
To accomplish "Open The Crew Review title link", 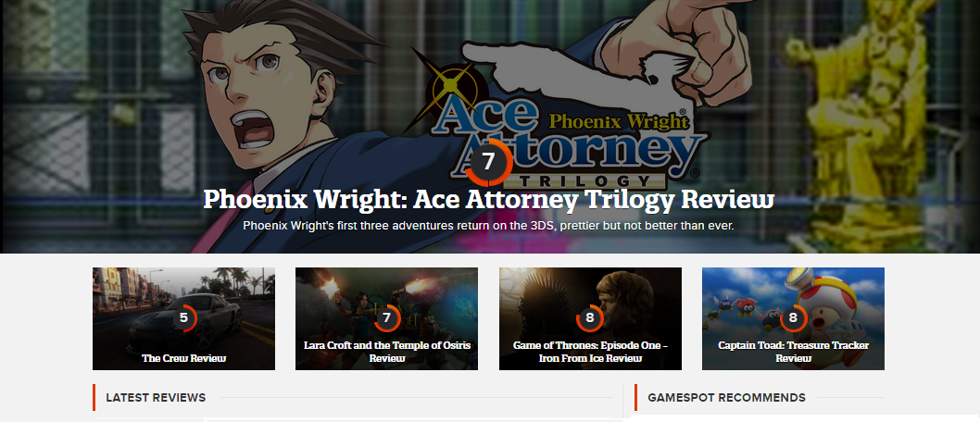I will coord(183,358).
